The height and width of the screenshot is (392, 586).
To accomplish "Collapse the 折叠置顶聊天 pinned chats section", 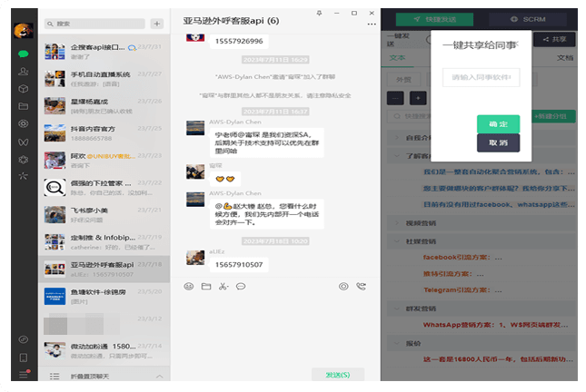I will 104,376.
